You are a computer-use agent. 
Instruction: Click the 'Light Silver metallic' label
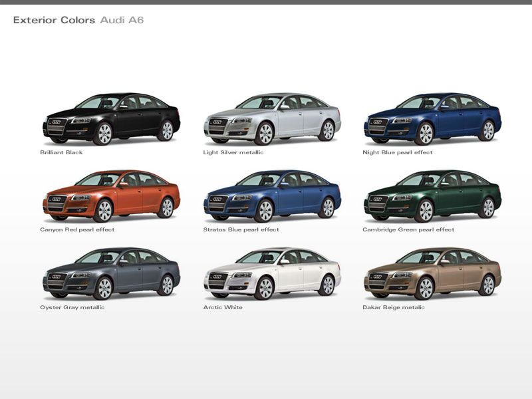[233, 153]
